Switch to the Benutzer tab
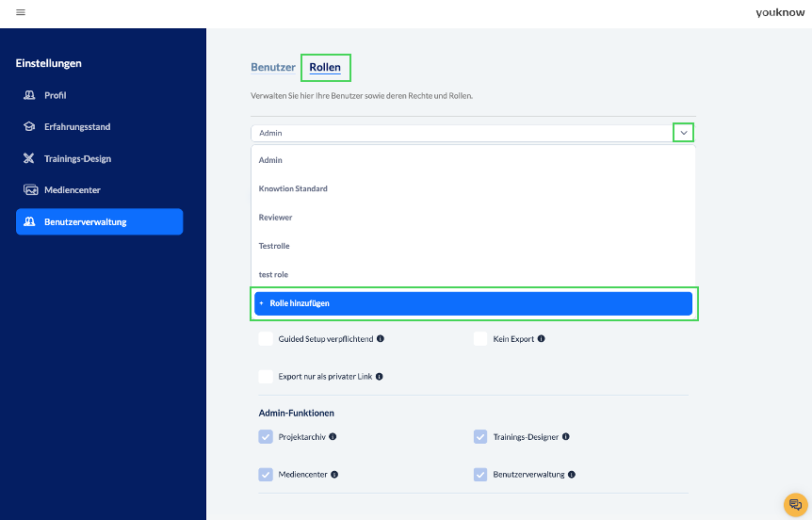The height and width of the screenshot is (520, 812). click(x=273, y=67)
